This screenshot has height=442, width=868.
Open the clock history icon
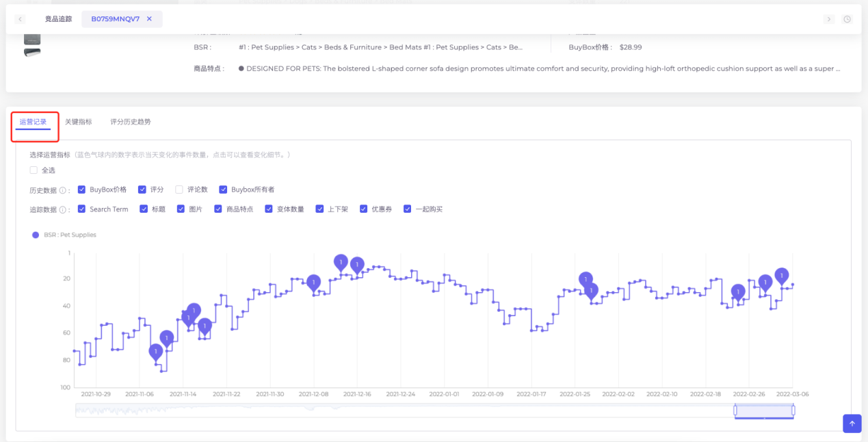point(847,19)
